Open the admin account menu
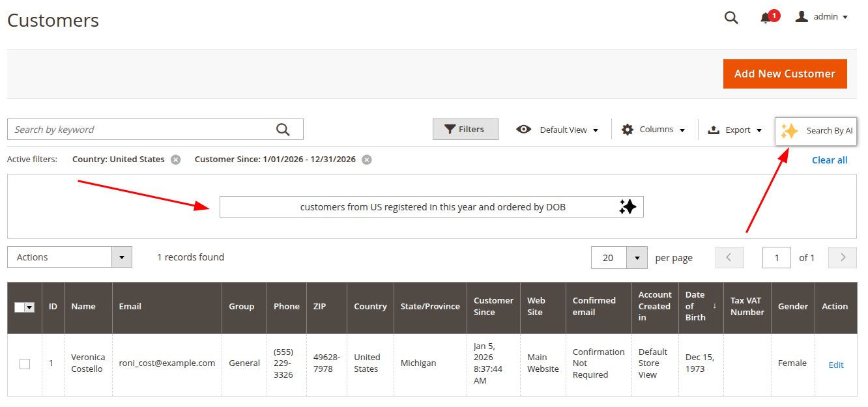 click(x=822, y=17)
